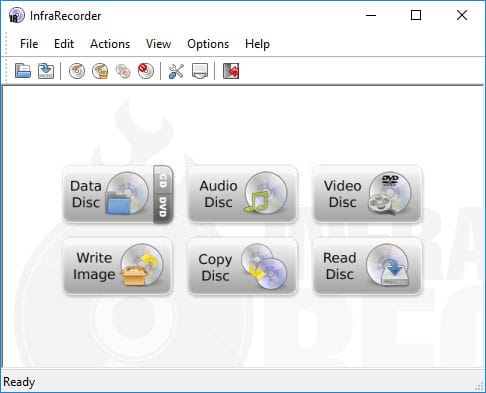Click the Devices toolbar icon
The width and height of the screenshot is (486, 393).
(x=200, y=71)
